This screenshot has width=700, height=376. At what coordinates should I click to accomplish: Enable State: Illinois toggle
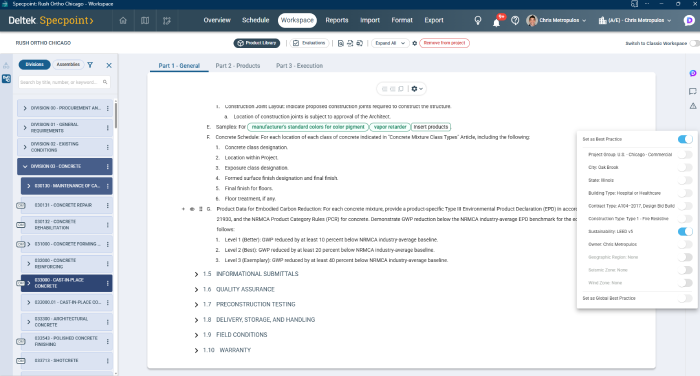click(x=685, y=180)
